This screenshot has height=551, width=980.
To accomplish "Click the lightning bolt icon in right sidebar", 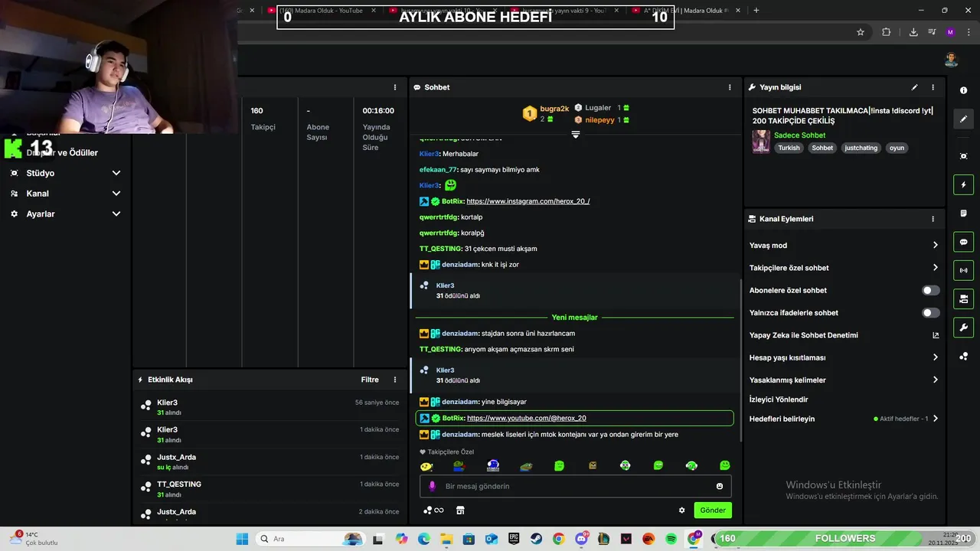I will coord(963,184).
